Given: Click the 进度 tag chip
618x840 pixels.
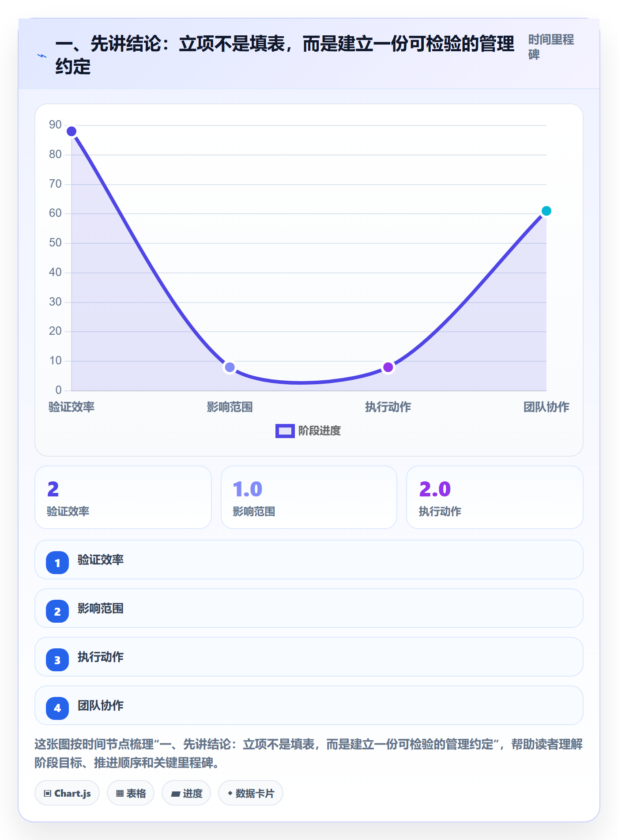Looking at the screenshot, I should click(186, 793).
